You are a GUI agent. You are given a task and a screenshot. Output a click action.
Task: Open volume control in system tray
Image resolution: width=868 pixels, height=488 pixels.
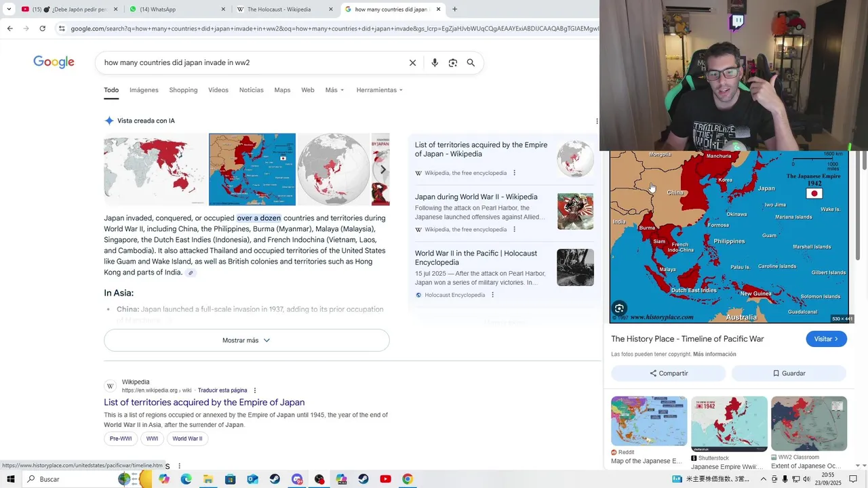pos(806,479)
